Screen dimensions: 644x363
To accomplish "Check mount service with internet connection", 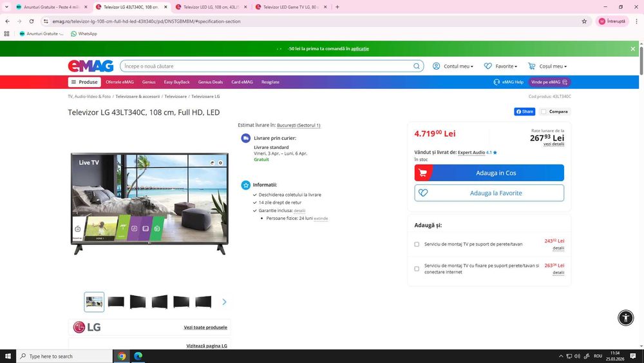I will 417,269.
